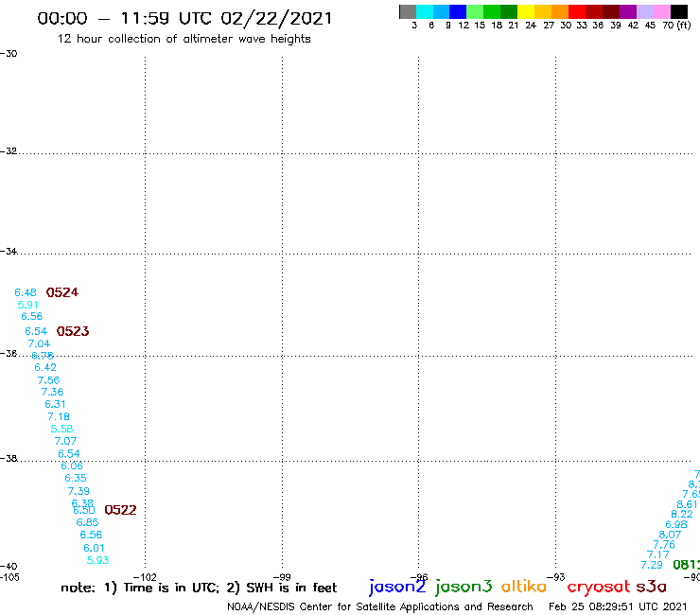Click the orange swatch in the color legend

click(x=560, y=11)
